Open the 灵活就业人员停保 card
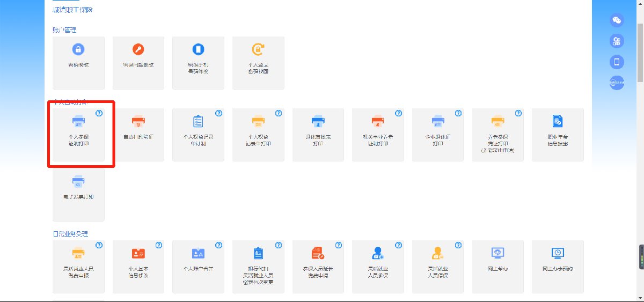The height and width of the screenshot is (302, 644). click(438, 267)
